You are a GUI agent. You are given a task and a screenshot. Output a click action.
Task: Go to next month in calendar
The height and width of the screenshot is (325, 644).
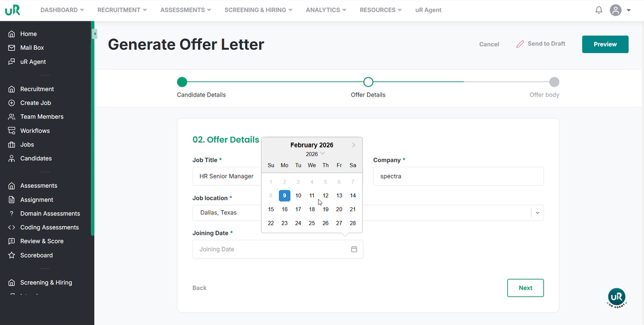click(x=354, y=145)
